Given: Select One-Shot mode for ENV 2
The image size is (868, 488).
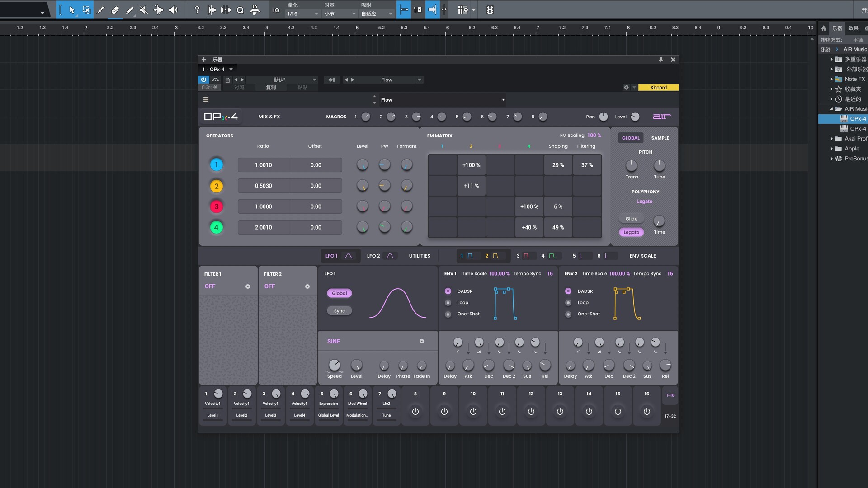Looking at the screenshot, I should (568, 314).
